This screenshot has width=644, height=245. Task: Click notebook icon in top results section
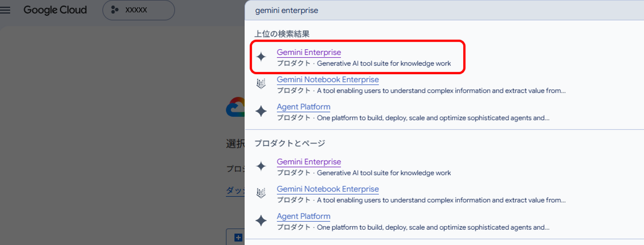(261, 84)
